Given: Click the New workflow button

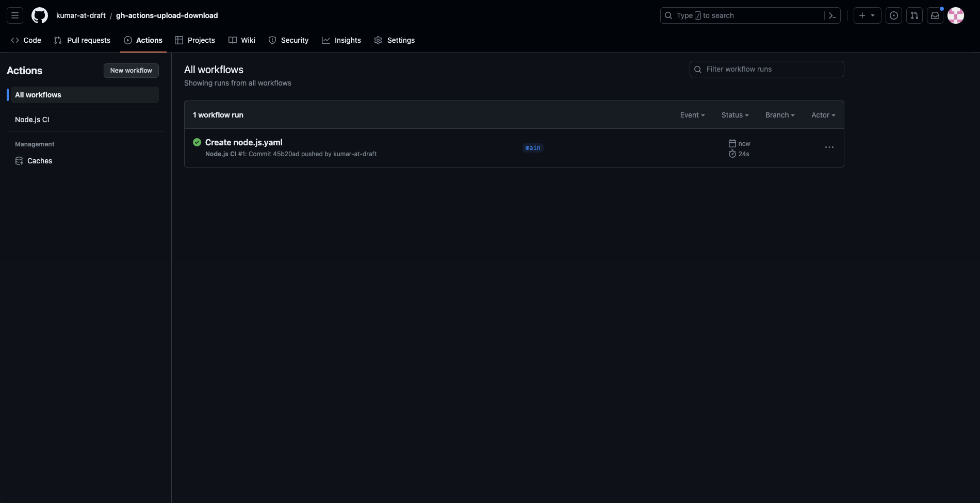Looking at the screenshot, I should click(x=131, y=71).
